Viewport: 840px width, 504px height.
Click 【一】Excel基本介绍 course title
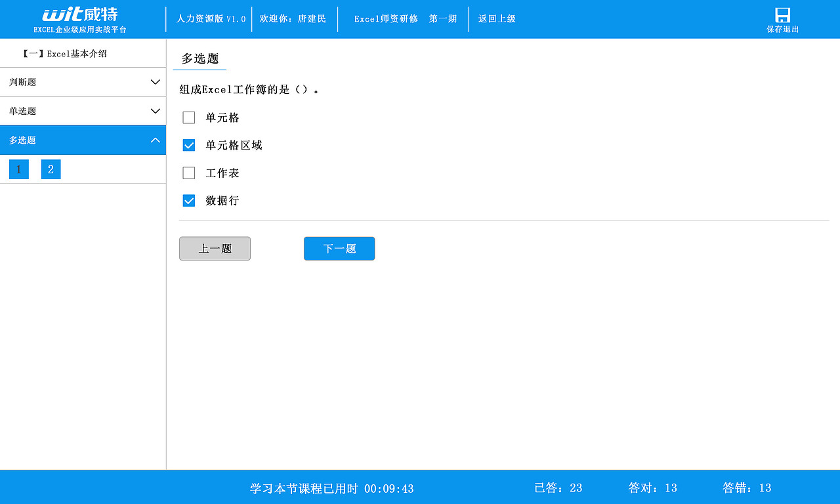[x=83, y=52]
